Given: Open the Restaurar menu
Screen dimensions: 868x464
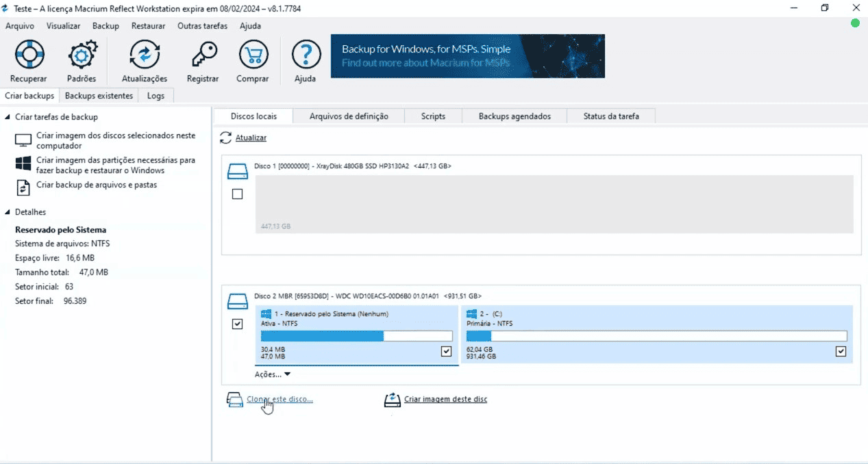Looking at the screenshot, I should [x=148, y=26].
